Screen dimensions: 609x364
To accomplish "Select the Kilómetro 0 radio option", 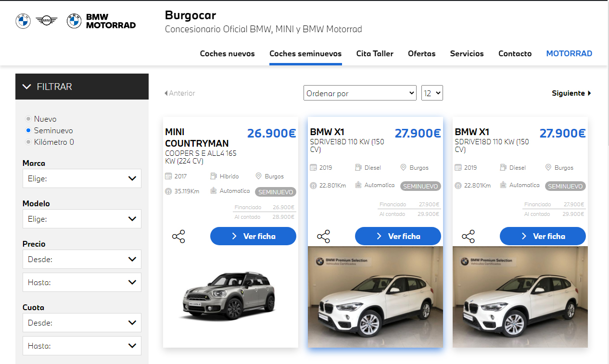I will point(29,142).
